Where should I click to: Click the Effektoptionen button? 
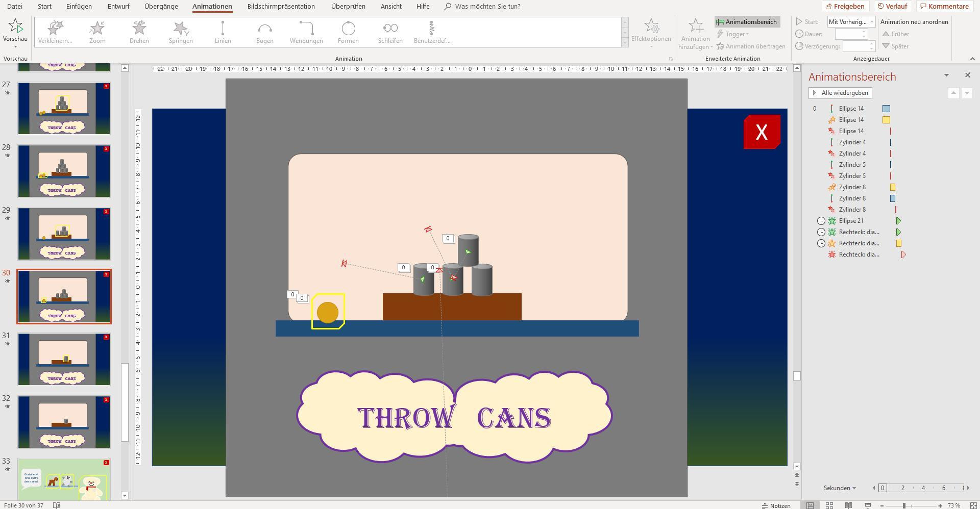[x=651, y=34]
